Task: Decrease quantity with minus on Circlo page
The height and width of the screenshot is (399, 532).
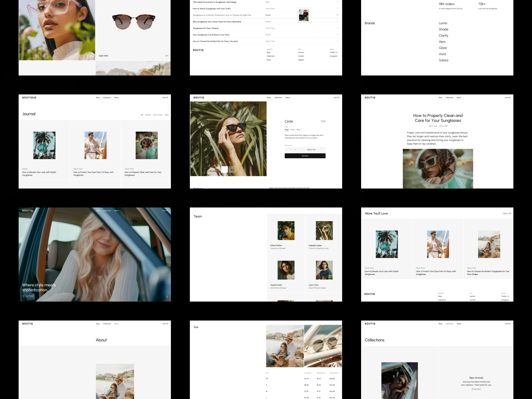Action: coord(287,150)
